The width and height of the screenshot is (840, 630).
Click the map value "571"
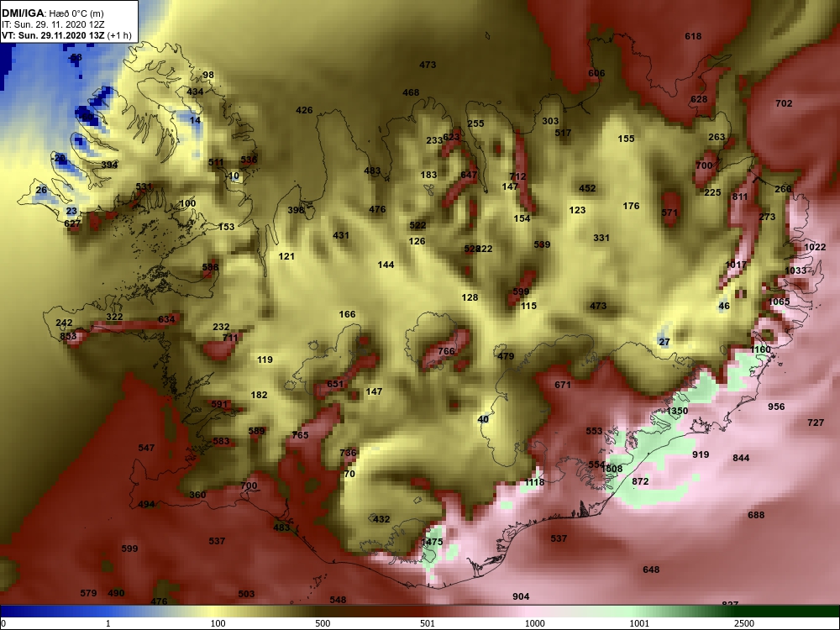pos(669,213)
